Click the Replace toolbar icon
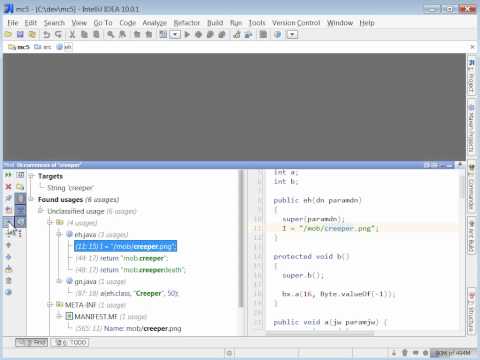 click(x=122, y=35)
